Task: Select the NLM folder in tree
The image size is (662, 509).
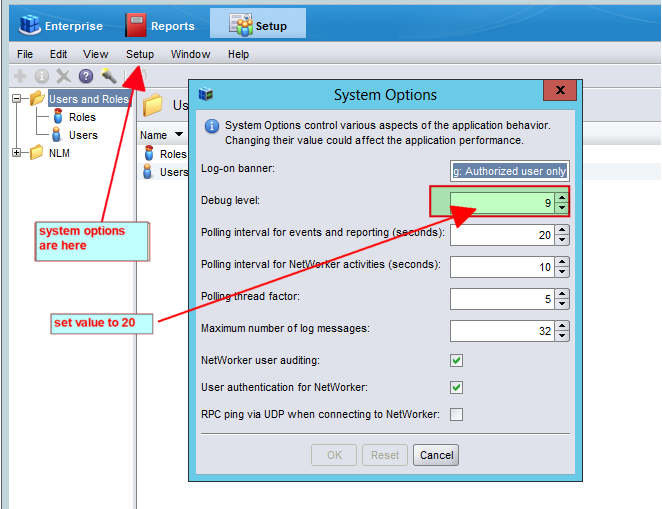Action: point(59,153)
